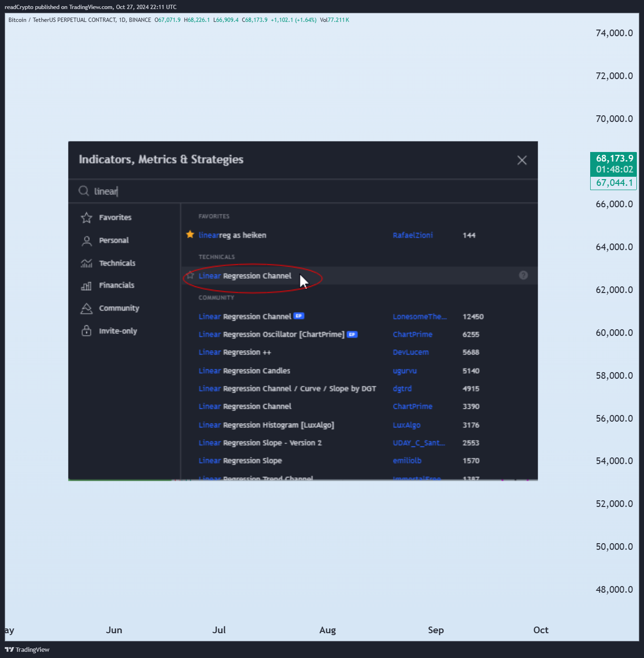Choose the Financials category bar icon
This screenshot has width=644, height=658.
86,285
